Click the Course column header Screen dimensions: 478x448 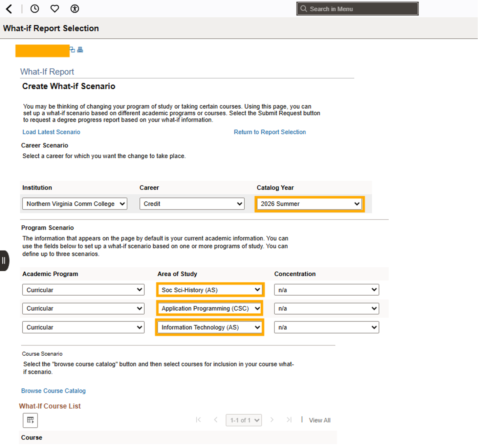(32, 437)
